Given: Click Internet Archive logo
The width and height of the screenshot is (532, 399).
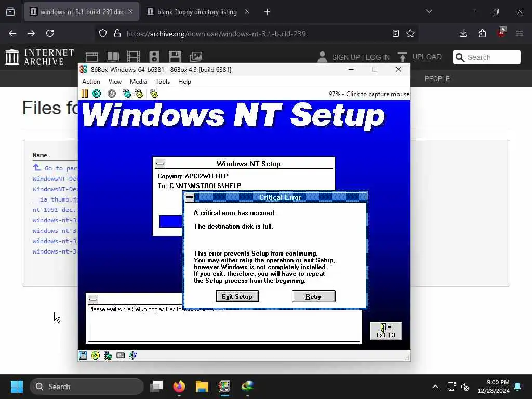Looking at the screenshot, I should [39, 57].
